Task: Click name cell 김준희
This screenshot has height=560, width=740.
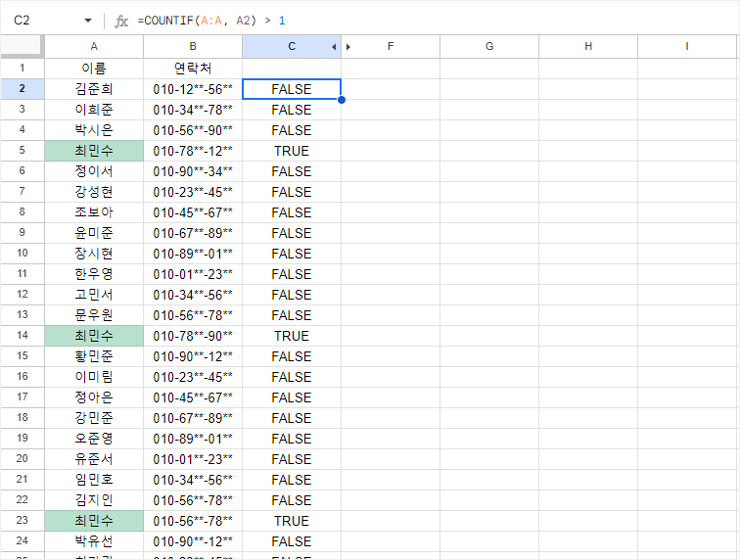Action: 94,89
